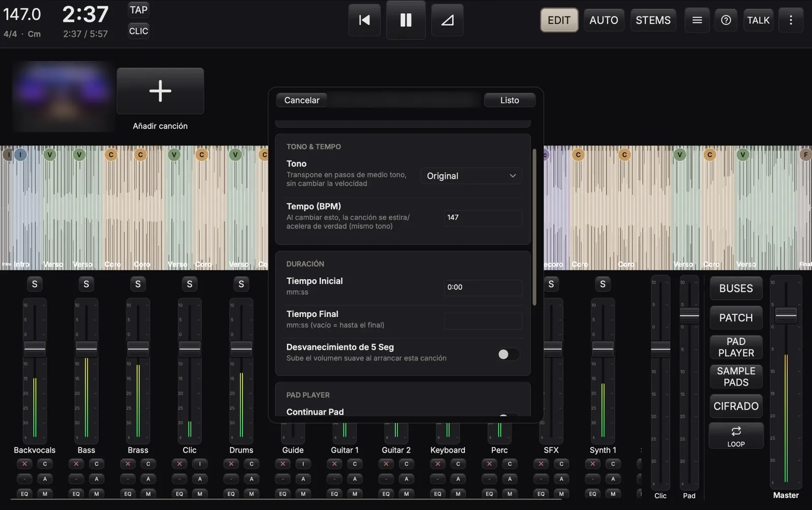The width and height of the screenshot is (812, 510).
Task: Open the BUSES panel
Action: click(736, 289)
